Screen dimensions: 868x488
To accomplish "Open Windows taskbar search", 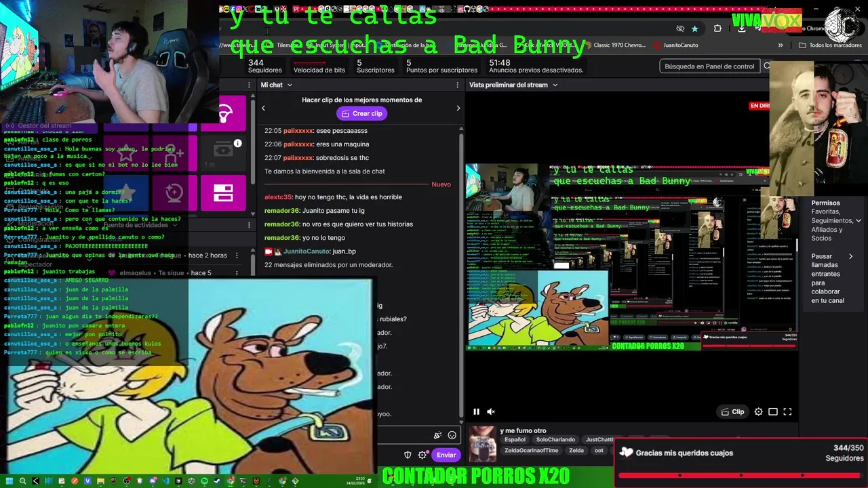I will [x=23, y=481].
